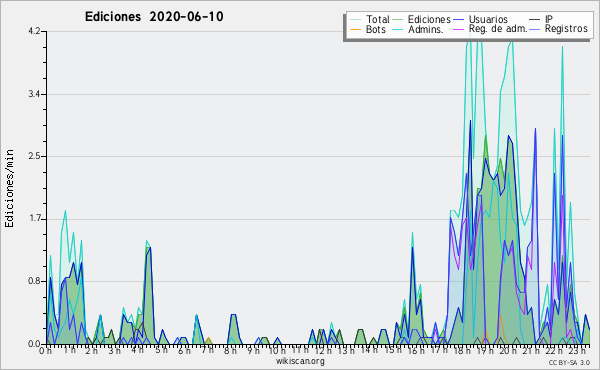Viewport: 600px width, 370px height.
Task: Click the 21 h x-axis label
Action: [x=531, y=350]
